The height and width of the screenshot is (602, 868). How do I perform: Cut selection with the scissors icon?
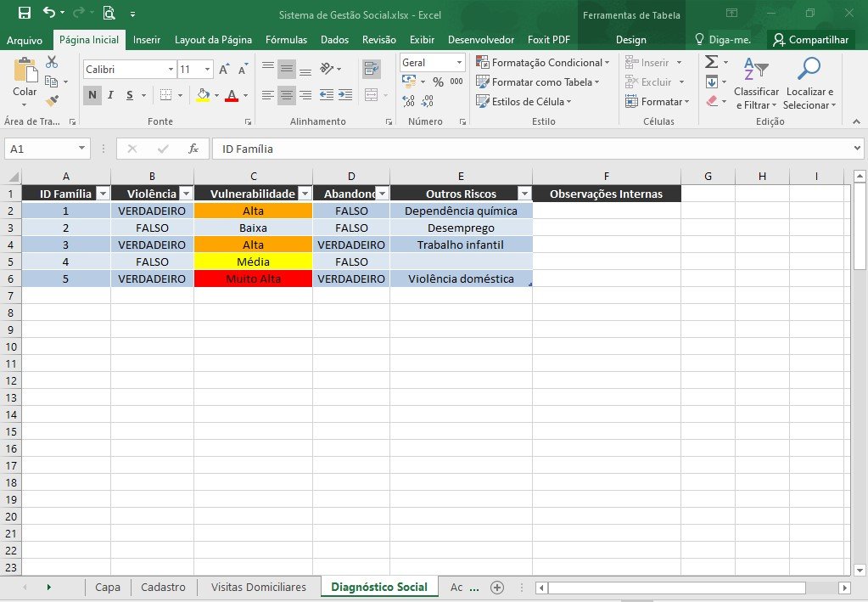point(52,62)
